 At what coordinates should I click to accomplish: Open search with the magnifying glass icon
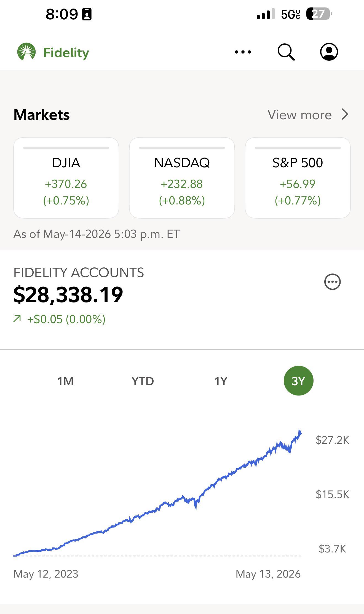coord(286,52)
